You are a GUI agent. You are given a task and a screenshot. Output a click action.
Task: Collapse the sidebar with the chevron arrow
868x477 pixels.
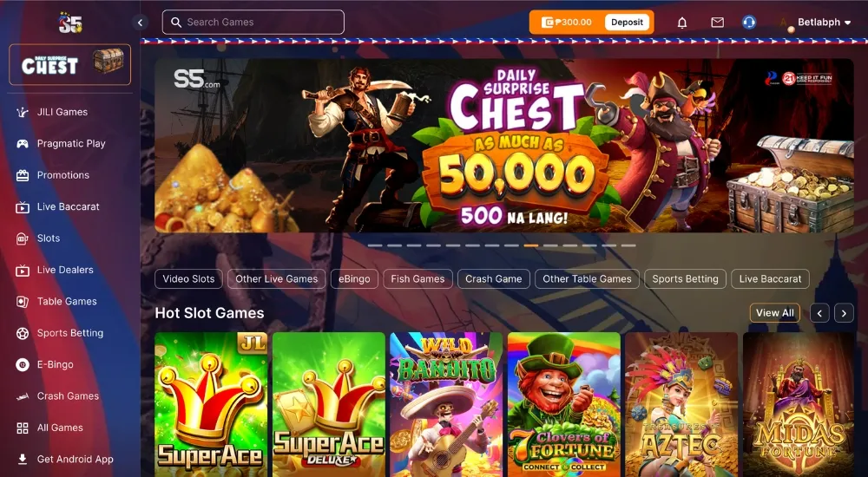point(140,23)
